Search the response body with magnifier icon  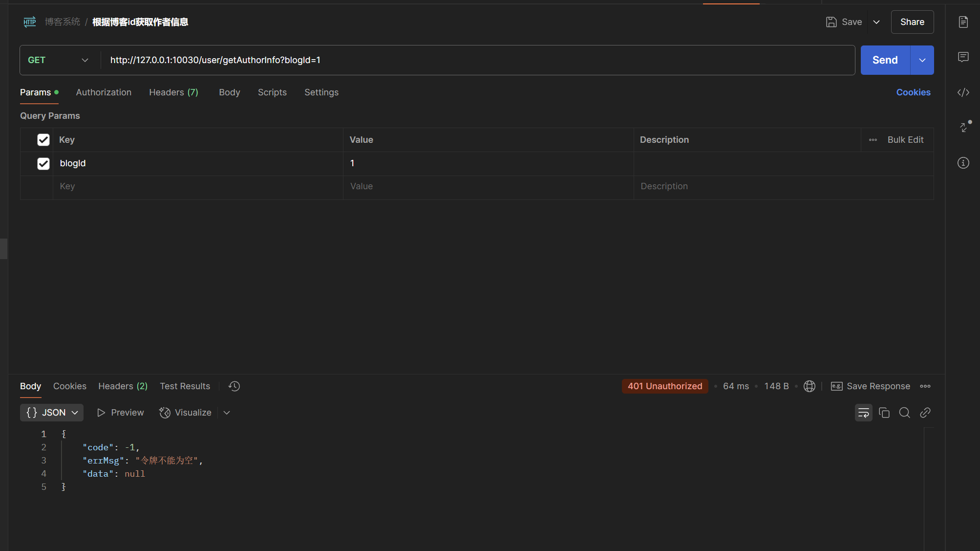coord(904,413)
